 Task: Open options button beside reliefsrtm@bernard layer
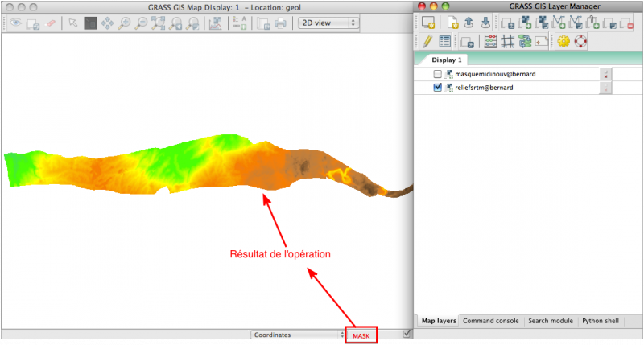pyautogui.click(x=605, y=88)
